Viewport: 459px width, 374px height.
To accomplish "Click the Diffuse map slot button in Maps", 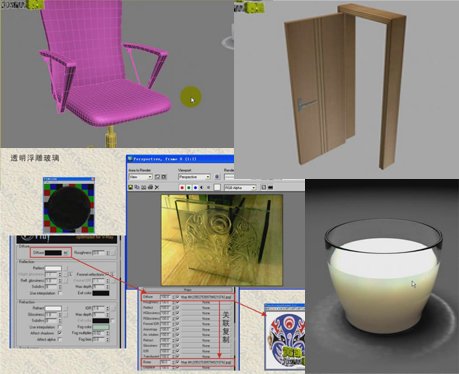I will pos(206,297).
